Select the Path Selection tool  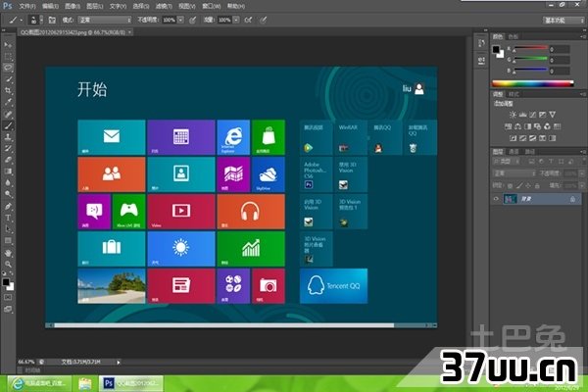pyautogui.click(x=8, y=229)
